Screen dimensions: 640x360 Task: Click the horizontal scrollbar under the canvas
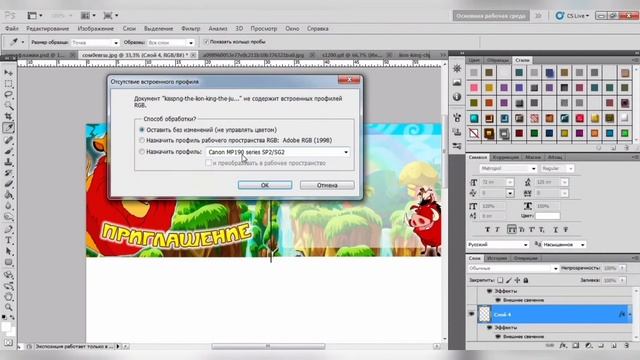(x=268, y=347)
